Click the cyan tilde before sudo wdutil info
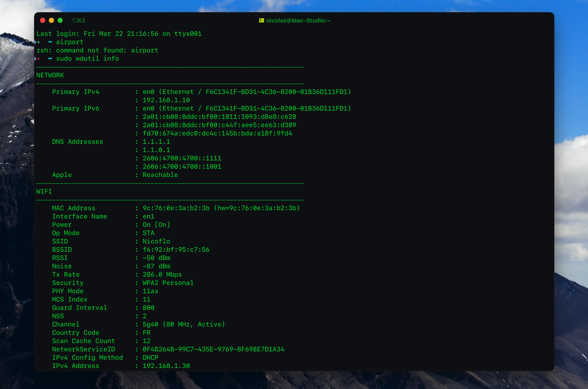The image size is (588, 389). [50, 59]
